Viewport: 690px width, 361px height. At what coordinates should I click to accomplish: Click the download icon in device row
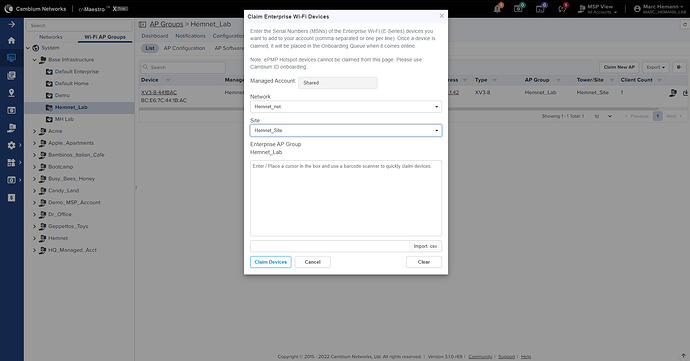[685, 93]
